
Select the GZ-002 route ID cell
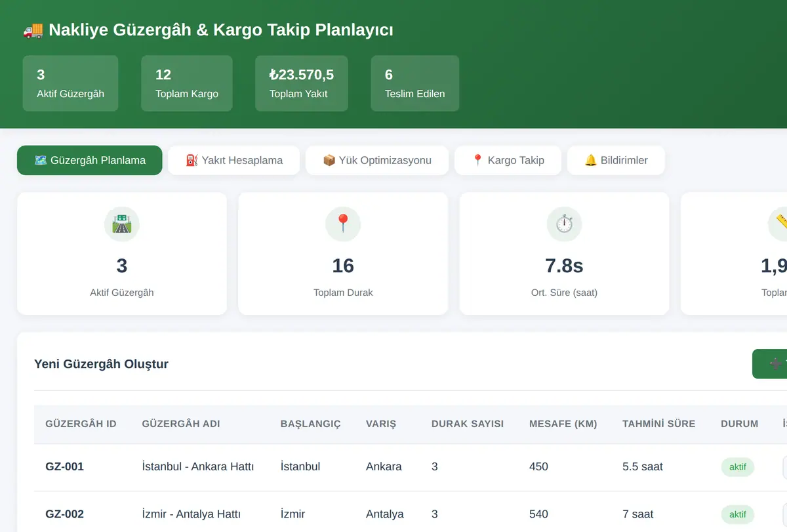click(x=64, y=514)
